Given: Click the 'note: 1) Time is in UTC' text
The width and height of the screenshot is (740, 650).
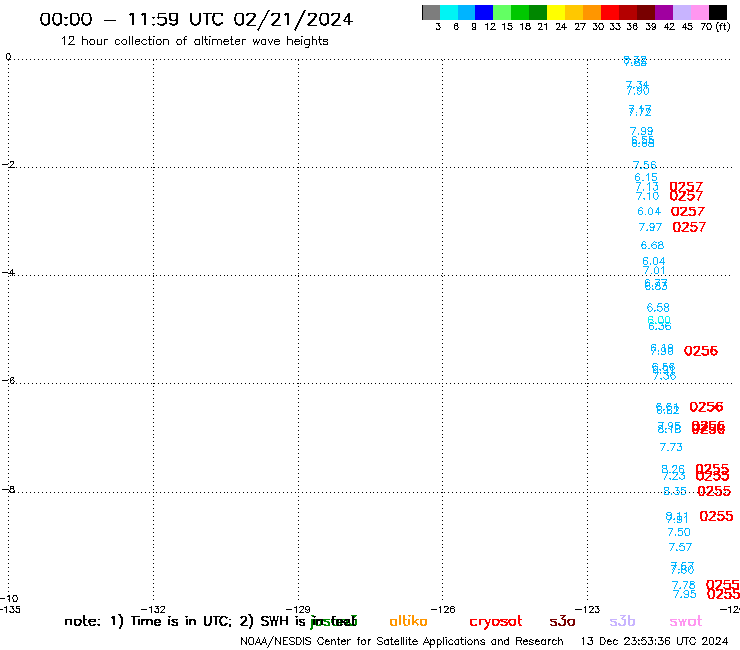Looking at the screenshot, I should pos(148,621).
